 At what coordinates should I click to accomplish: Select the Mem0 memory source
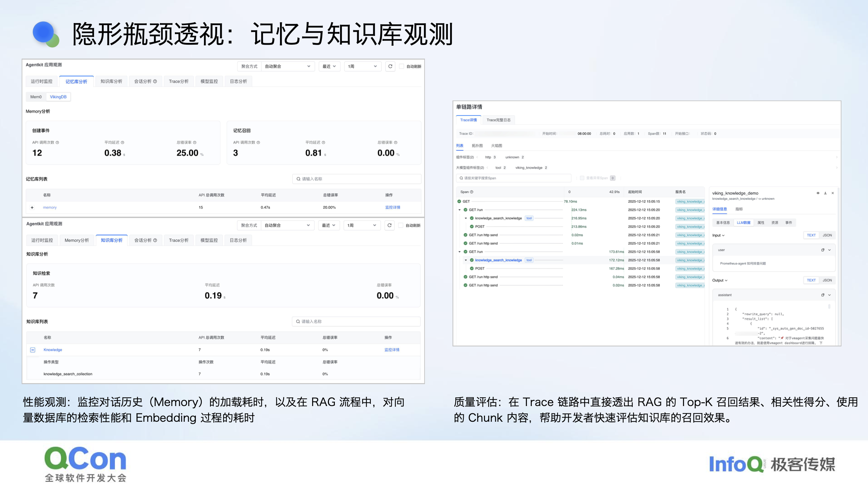point(36,97)
